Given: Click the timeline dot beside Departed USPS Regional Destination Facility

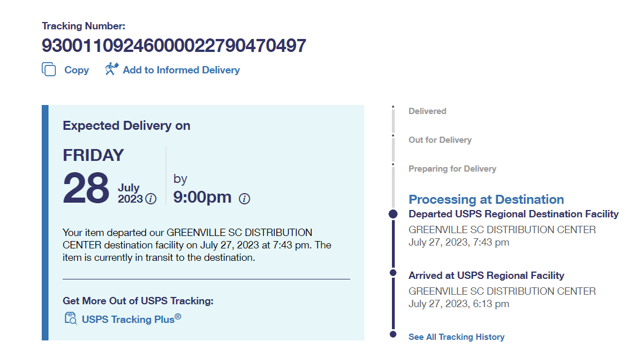Looking at the screenshot, I should point(393,214).
